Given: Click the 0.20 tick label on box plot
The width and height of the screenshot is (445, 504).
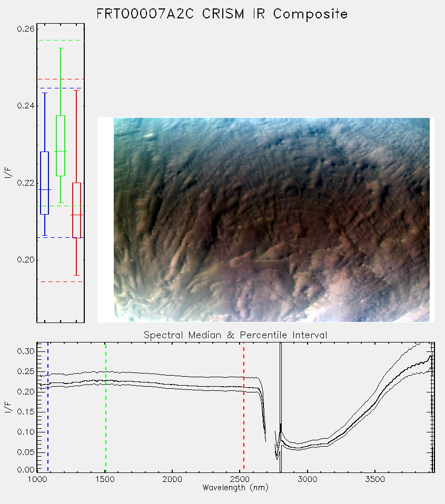Looking at the screenshot, I should click(x=26, y=260).
